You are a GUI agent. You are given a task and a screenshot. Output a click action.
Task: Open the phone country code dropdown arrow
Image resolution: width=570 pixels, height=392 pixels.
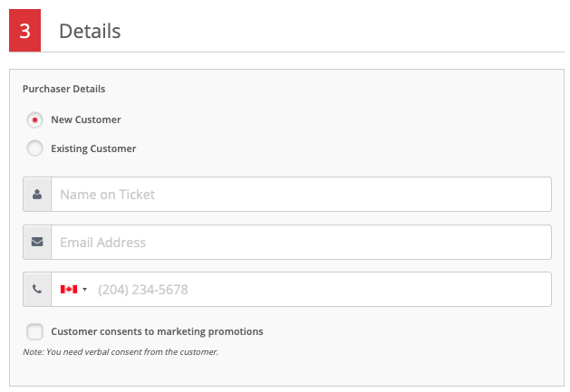(x=84, y=290)
